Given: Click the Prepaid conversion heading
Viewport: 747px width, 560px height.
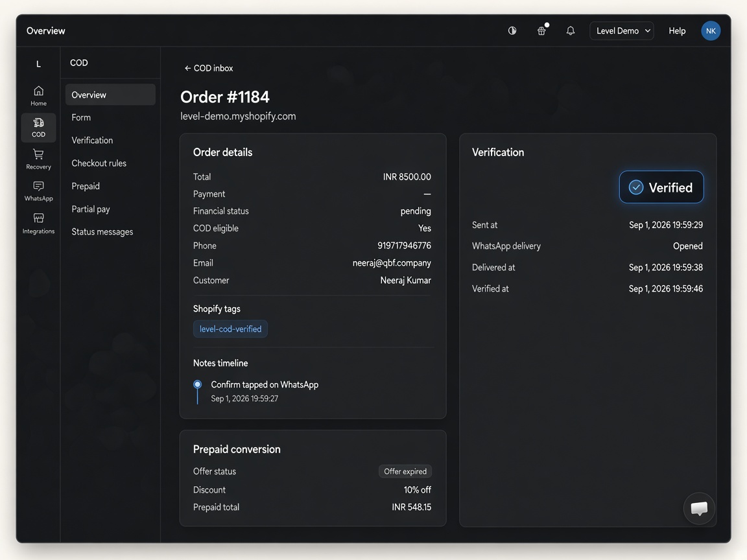Looking at the screenshot, I should [x=237, y=450].
